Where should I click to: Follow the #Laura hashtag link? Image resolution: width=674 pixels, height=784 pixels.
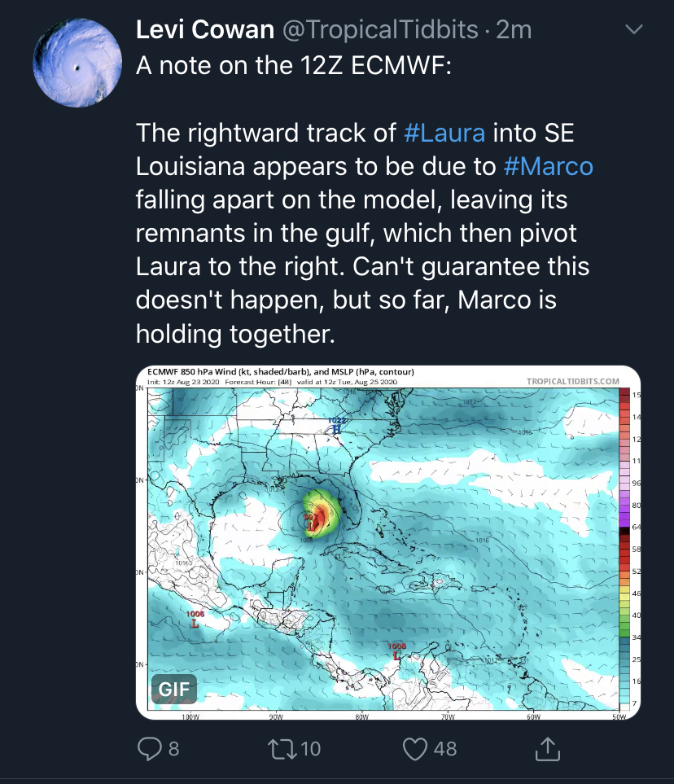tap(444, 132)
